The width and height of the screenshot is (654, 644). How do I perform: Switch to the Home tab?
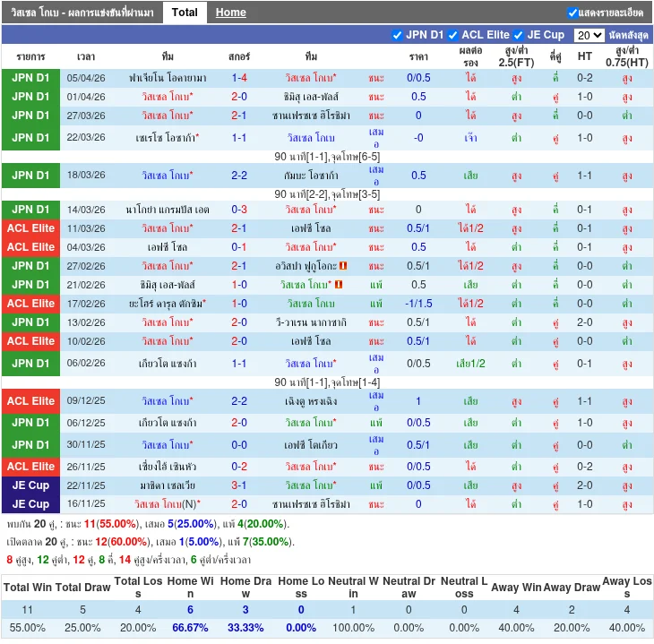(230, 13)
